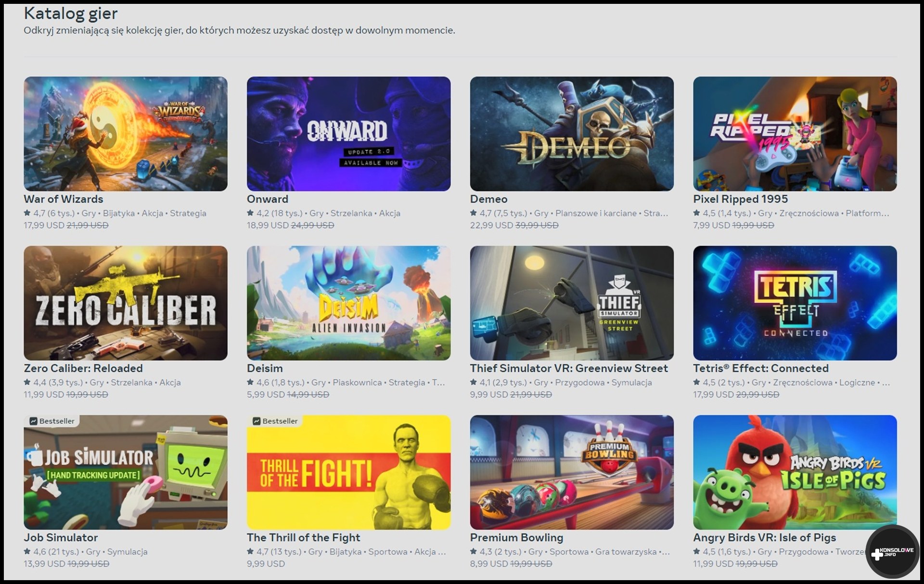Viewport: 924px width, 584px height.
Task: Open the Onward title link
Action: pos(268,199)
